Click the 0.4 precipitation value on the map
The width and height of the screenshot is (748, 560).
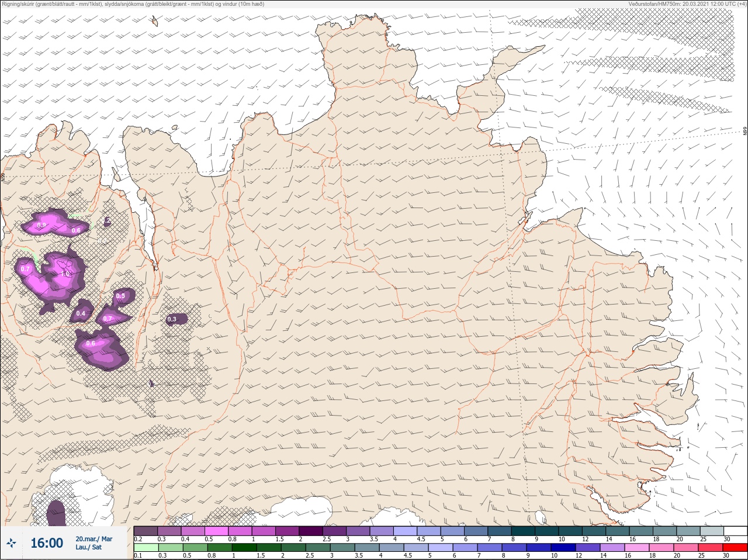pyautogui.click(x=81, y=314)
